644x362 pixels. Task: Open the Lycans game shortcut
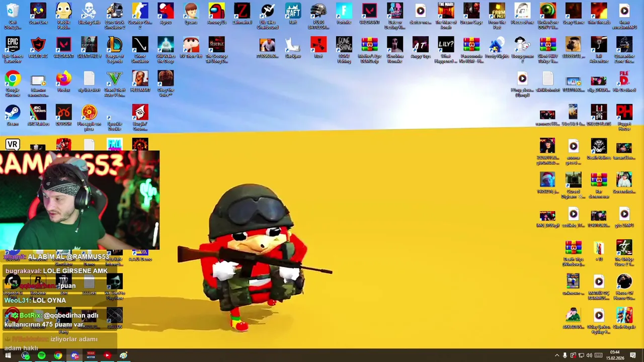[191, 14]
